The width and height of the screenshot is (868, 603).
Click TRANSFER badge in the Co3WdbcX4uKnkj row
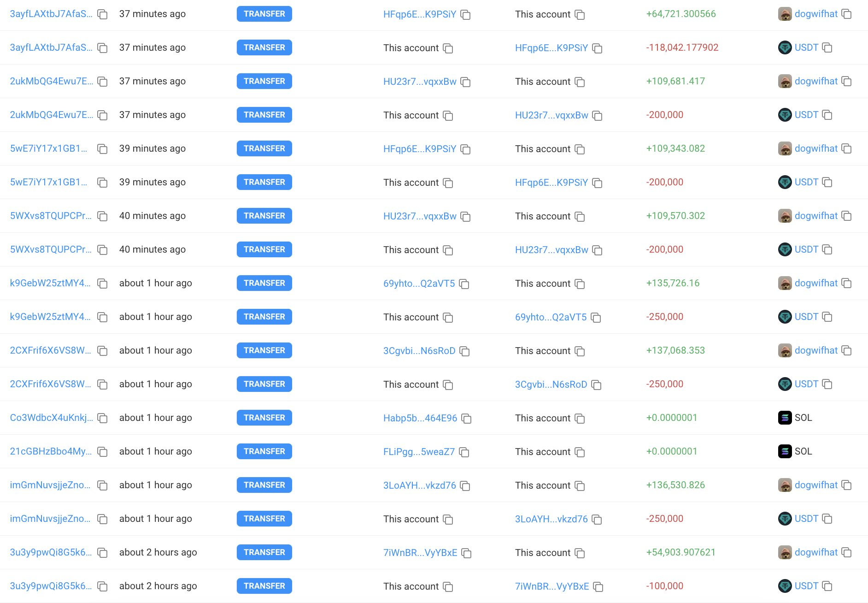[x=264, y=418]
